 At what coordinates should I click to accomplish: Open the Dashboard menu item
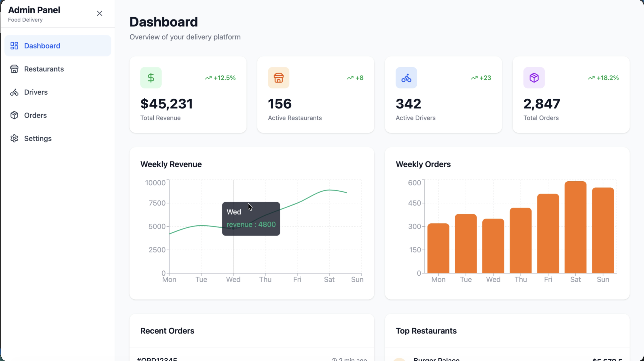[x=58, y=46]
